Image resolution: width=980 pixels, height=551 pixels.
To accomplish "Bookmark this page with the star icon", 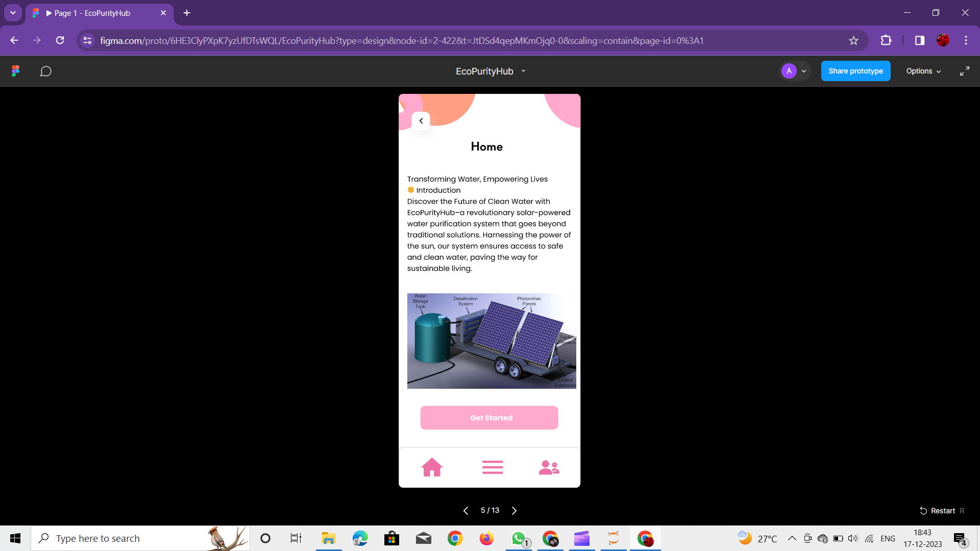I will (853, 40).
